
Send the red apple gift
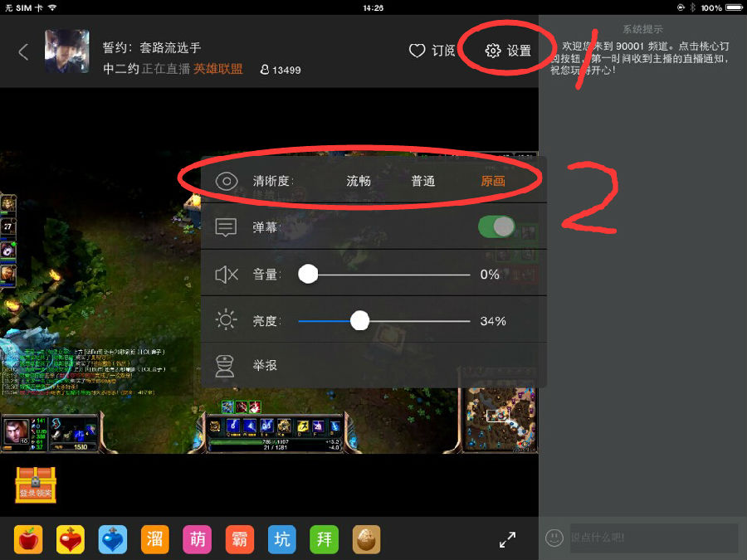tap(28, 539)
